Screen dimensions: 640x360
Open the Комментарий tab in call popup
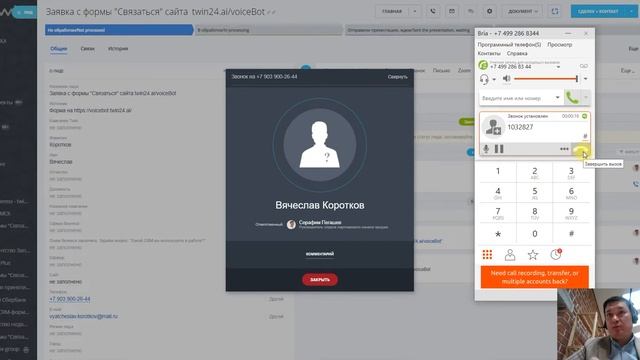[320, 254]
